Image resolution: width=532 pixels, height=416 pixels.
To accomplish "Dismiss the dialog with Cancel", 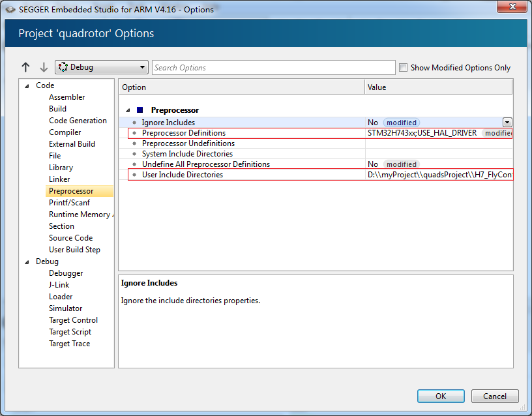I will point(495,396).
